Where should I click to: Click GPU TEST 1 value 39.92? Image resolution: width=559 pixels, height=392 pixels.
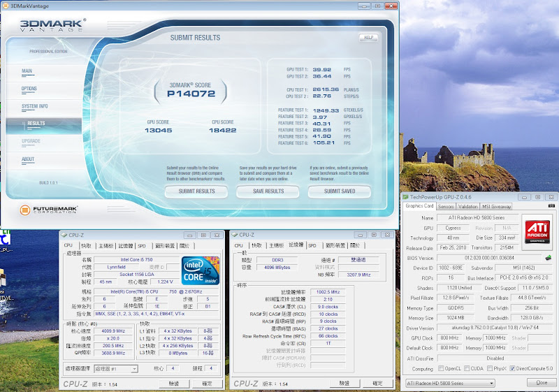322,70
